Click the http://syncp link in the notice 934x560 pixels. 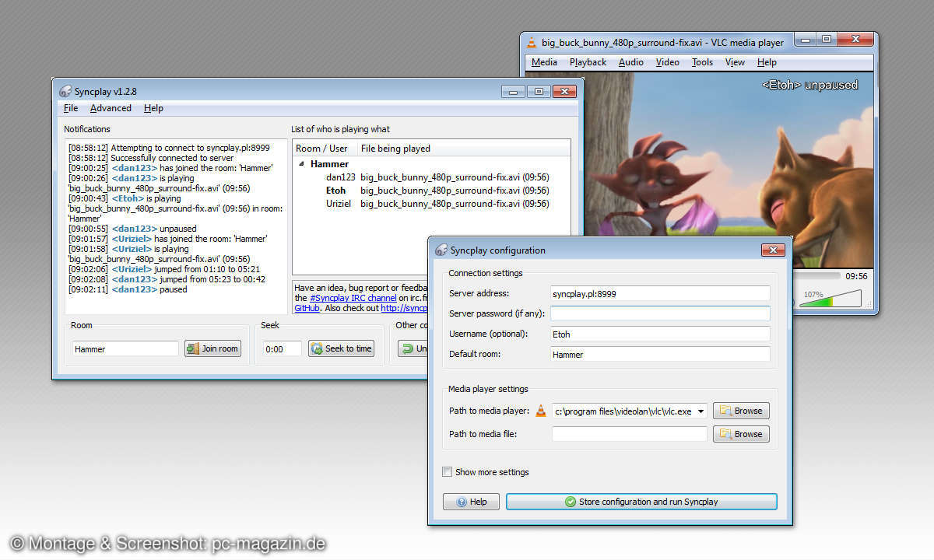(x=403, y=308)
